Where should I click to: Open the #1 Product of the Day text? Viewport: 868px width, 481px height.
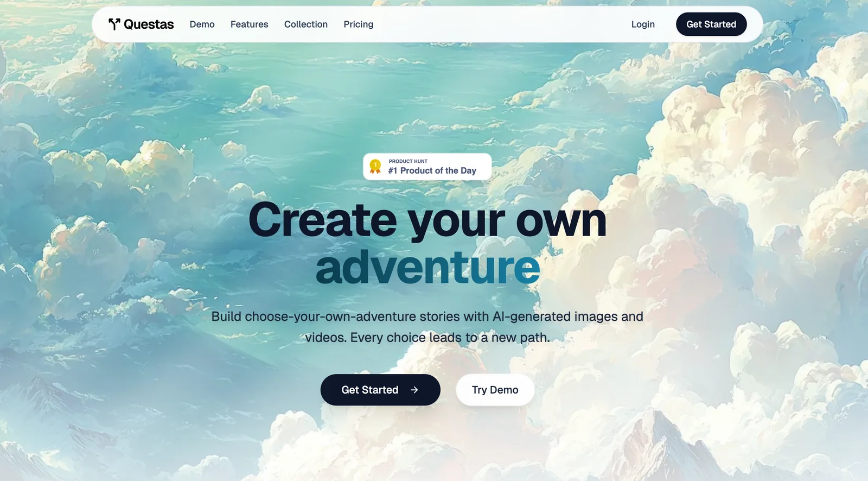[432, 170]
